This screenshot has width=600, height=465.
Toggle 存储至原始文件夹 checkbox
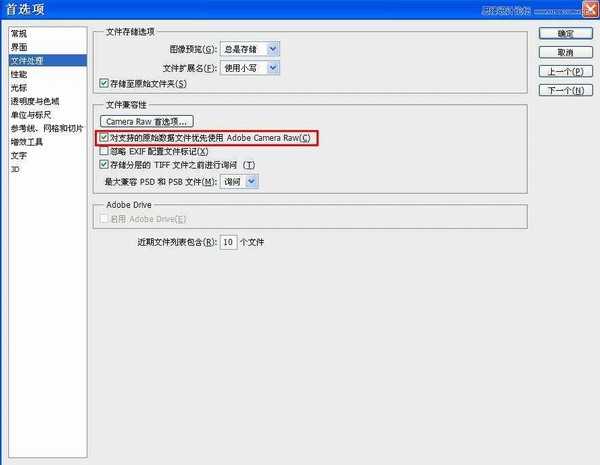tap(105, 83)
